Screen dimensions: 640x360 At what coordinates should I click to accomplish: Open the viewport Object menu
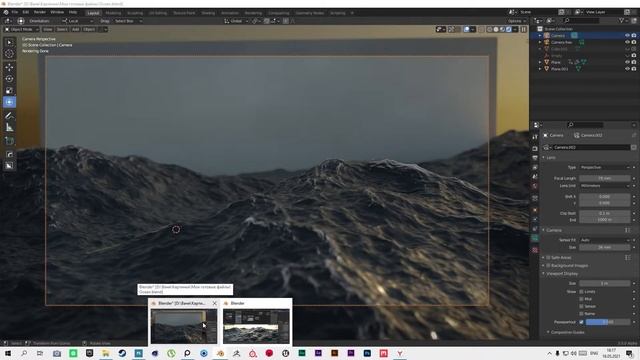coord(89,29)
